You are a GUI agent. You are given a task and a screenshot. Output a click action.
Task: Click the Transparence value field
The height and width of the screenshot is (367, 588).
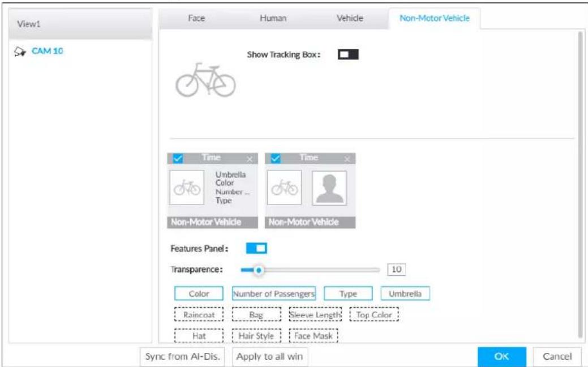(396, 270)
